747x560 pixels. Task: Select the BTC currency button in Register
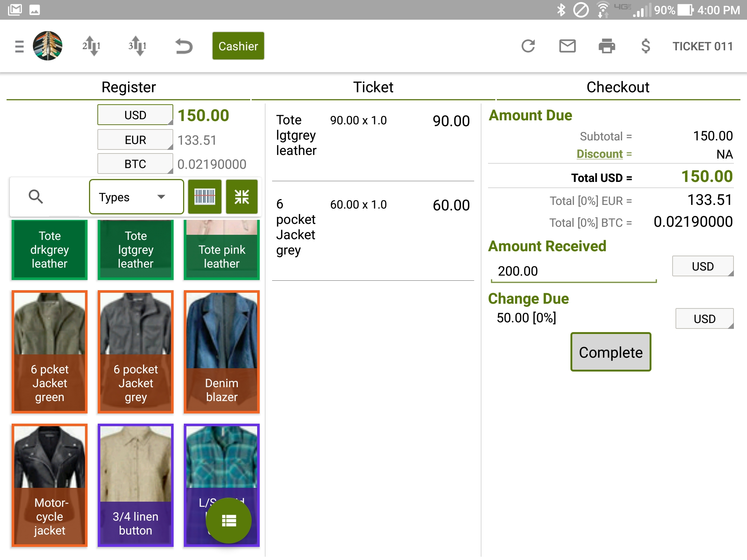(x=135, y=164)
